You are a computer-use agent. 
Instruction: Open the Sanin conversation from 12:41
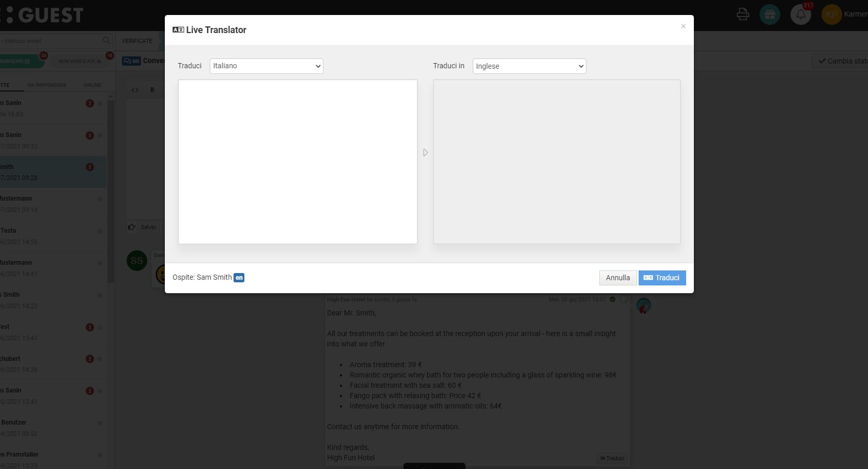[53, 396]
